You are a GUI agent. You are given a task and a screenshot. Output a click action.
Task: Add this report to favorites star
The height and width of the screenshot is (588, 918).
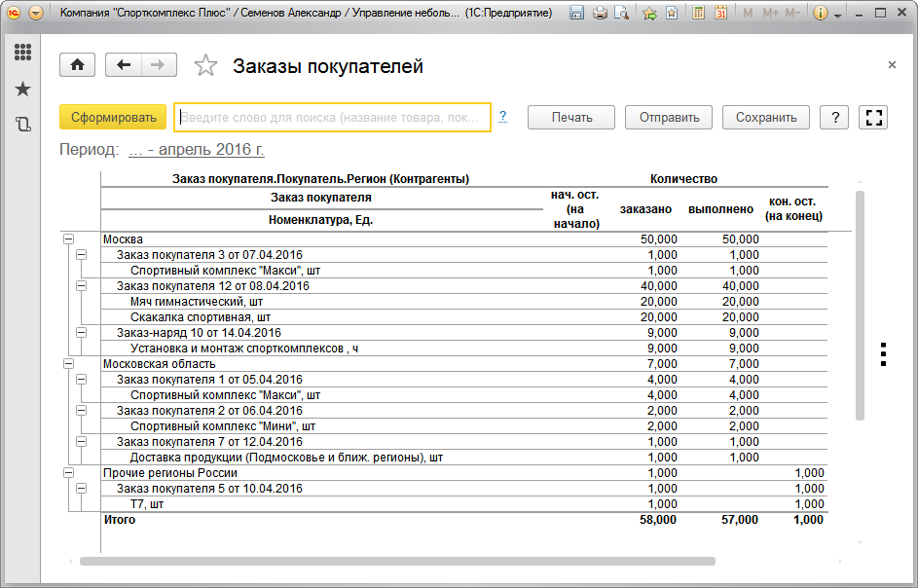click(x=205, y=66)
